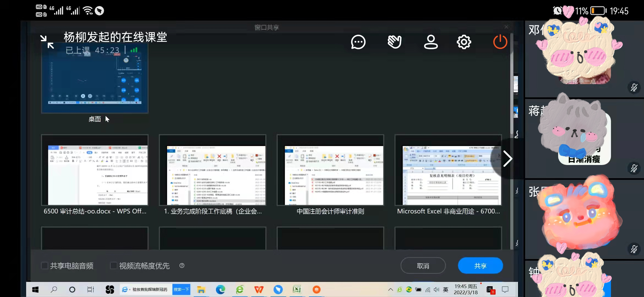Switch input language 英 in tray
Viewport: 644px width, 297px height.
click(x=446, y=290)
